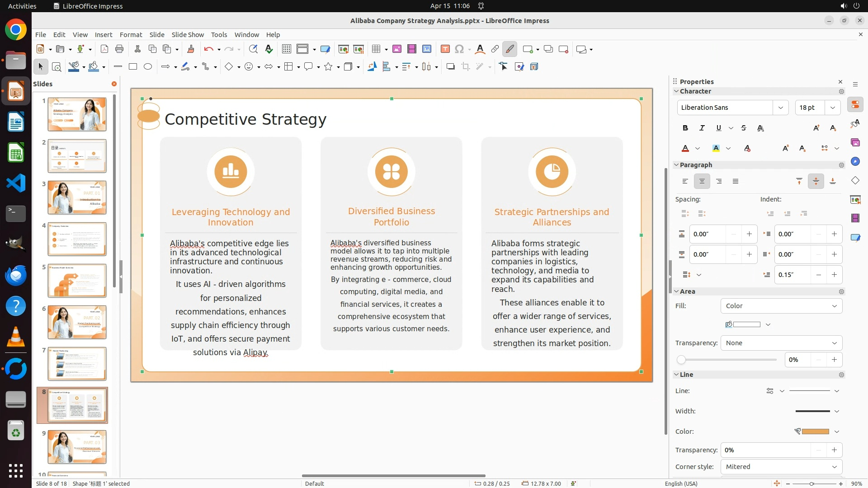Click the Crop Image tool icon
Screen dimensions: 868x488
click(466, 66)
